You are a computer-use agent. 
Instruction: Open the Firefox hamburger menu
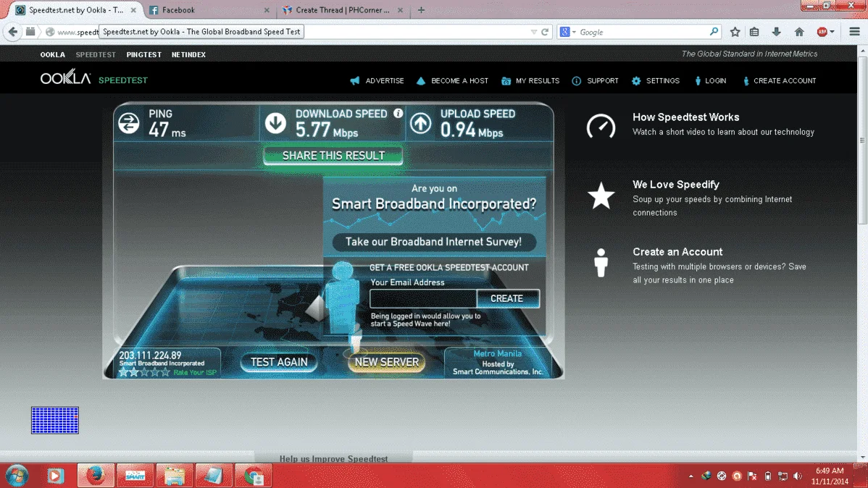pyautogui.click(x=855, y=32)
